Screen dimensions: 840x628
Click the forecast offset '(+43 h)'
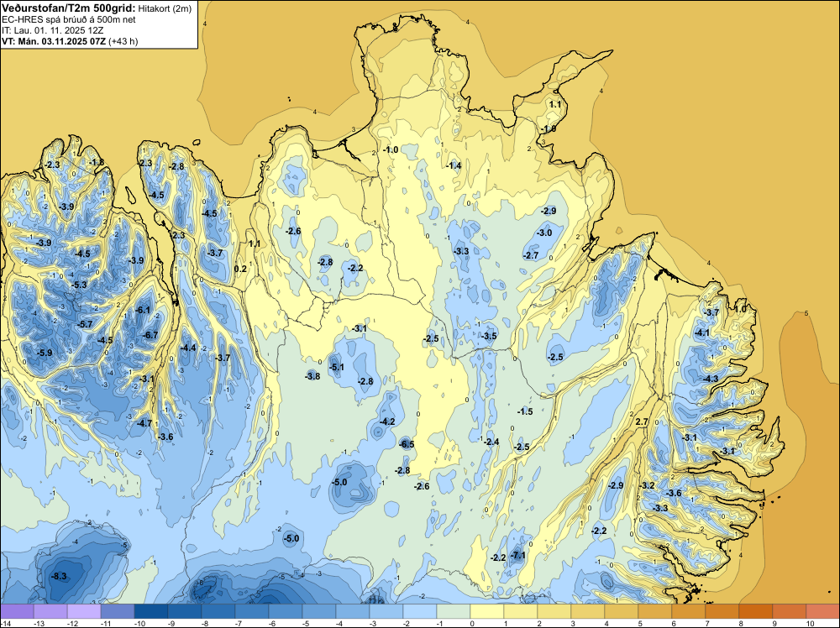pyautogui.click(x=123, y=41)
